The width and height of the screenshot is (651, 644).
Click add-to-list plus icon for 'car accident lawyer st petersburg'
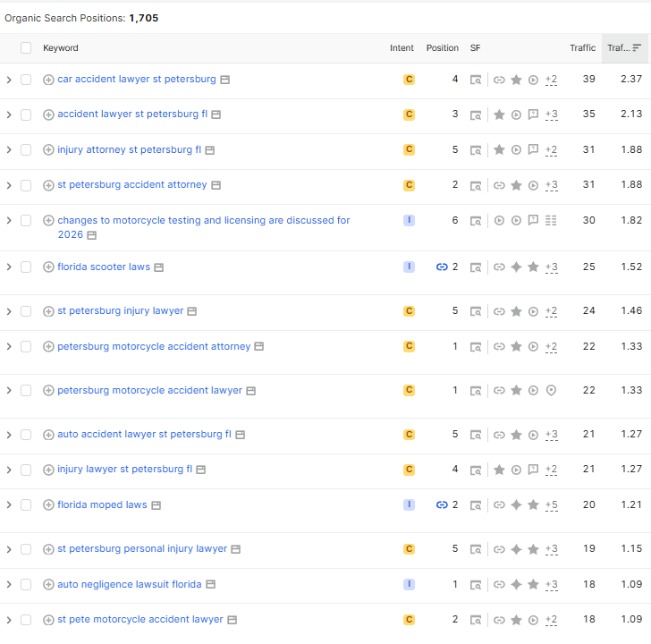(x=48, y=80)
